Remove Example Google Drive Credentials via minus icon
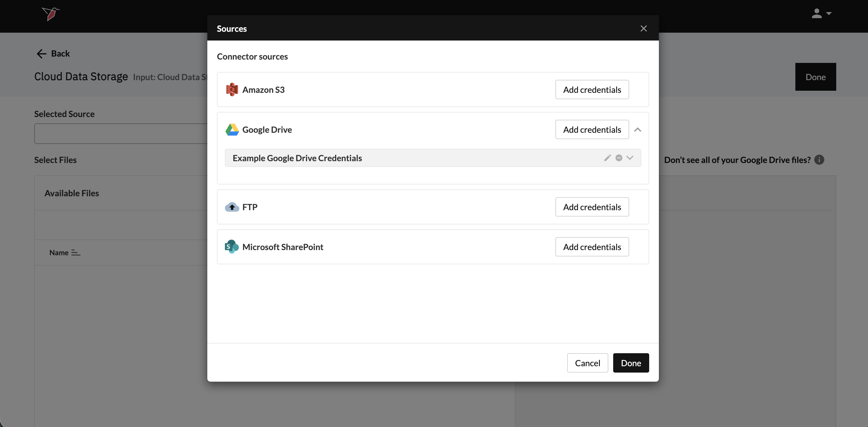 619,158
